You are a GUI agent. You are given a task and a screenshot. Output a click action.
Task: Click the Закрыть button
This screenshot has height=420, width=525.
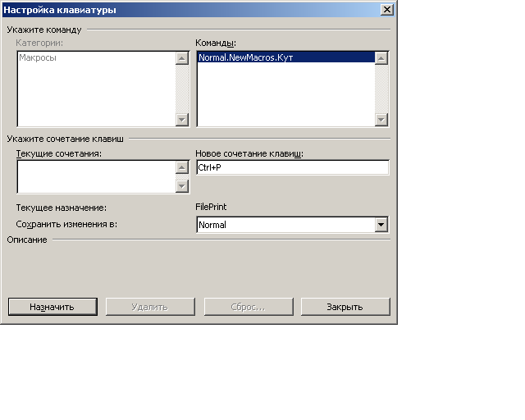coord(345,307)
